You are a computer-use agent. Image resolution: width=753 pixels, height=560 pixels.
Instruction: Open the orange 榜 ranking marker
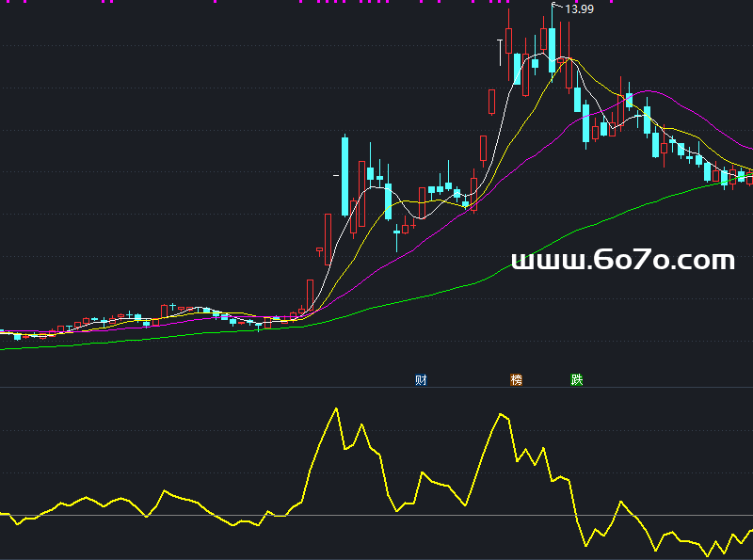click(x=516, y=380)
